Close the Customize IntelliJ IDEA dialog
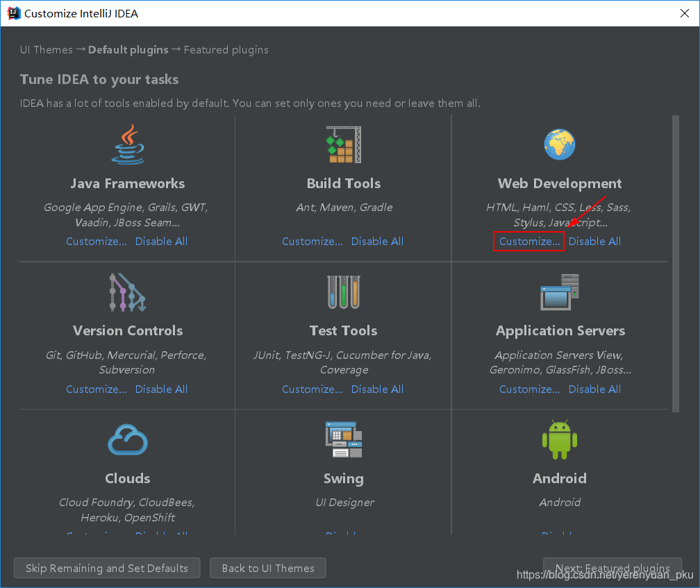The image size is (700, 588). coord(685,13)
